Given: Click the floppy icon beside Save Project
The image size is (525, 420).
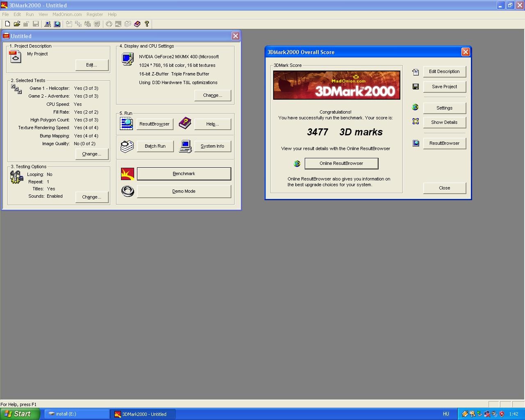Looking at the screenshot, I should click(415, 87).
